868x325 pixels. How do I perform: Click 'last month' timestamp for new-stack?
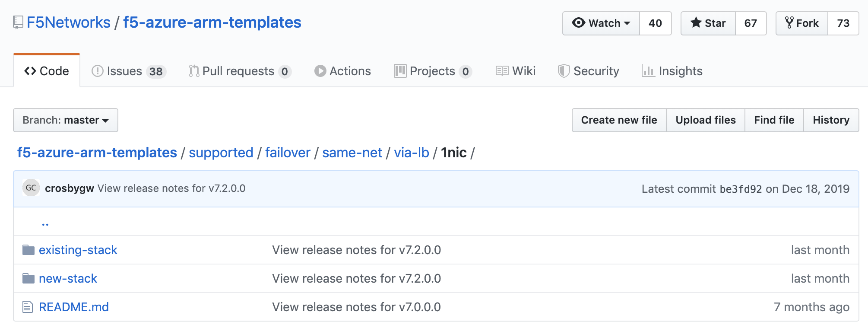(x=820, y=278)
